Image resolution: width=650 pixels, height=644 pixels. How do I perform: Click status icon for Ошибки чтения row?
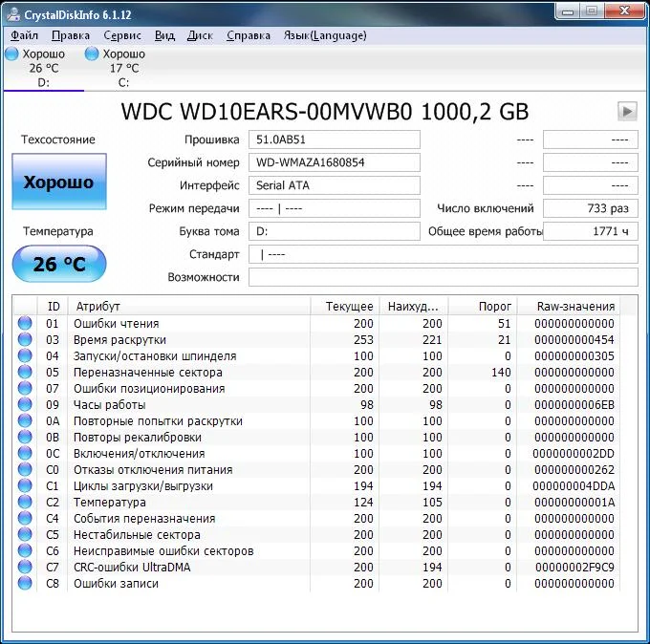point(24,324)
